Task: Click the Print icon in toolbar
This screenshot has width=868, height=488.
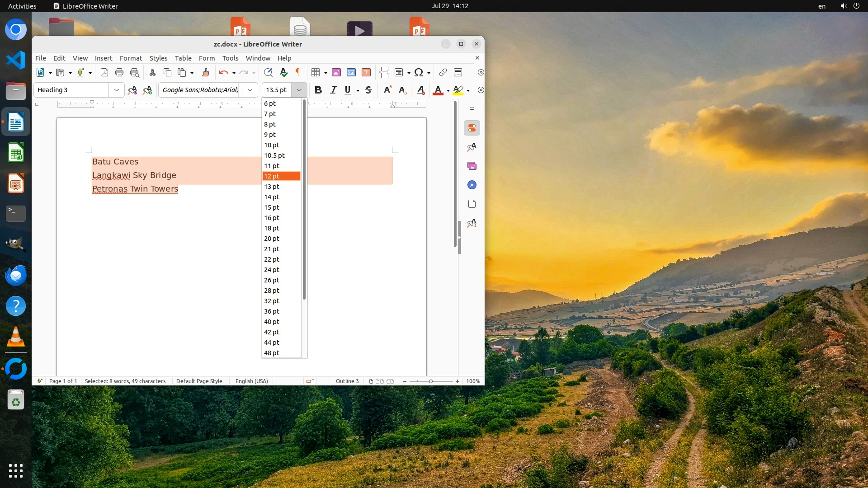Action: coord(119,72)
